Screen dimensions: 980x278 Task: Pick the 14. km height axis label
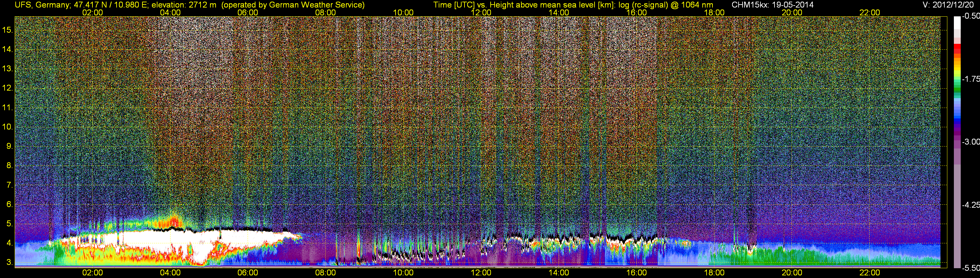pos(8,49)
